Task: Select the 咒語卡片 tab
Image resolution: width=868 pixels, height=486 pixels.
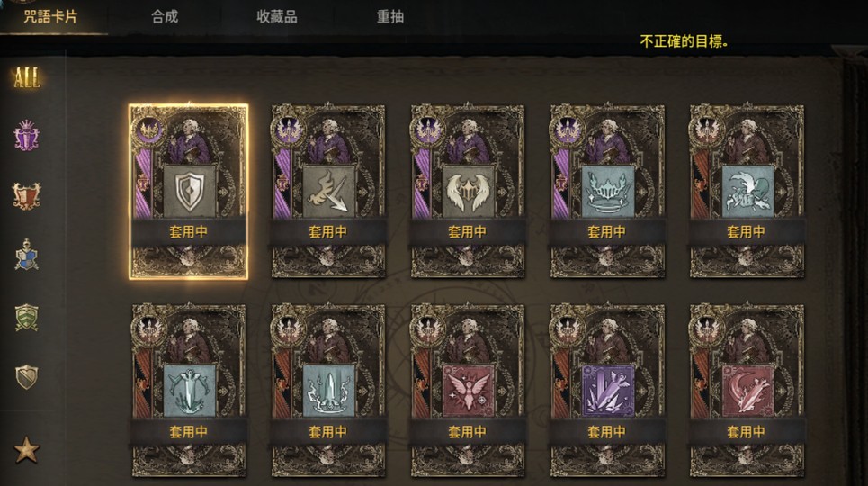Action: point(50,16)
